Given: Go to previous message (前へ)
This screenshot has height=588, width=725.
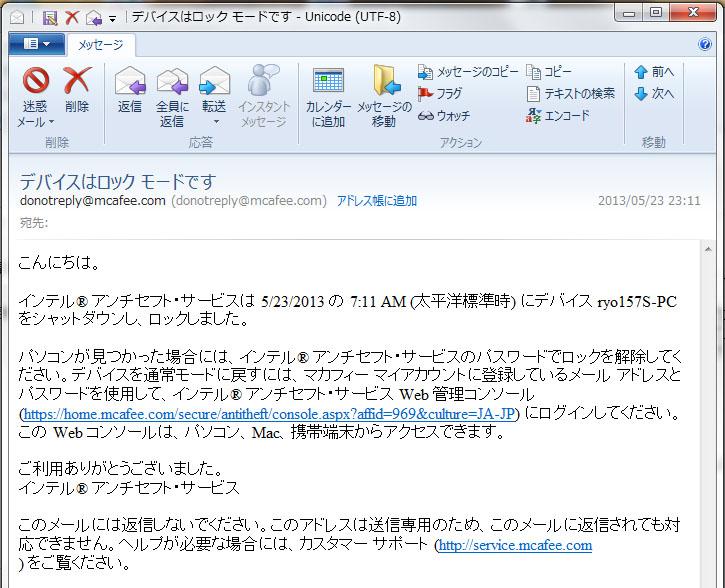Looking at the screenshot, I should click(654, 72).
